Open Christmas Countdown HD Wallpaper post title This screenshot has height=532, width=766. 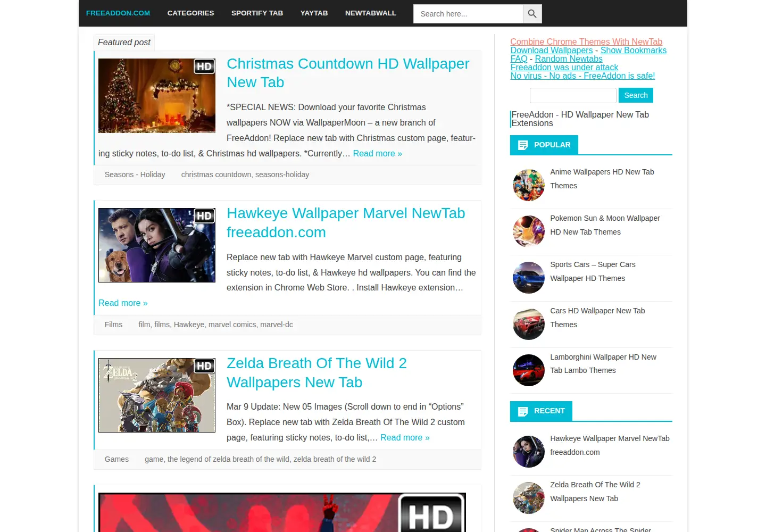[x=348, y=73]
